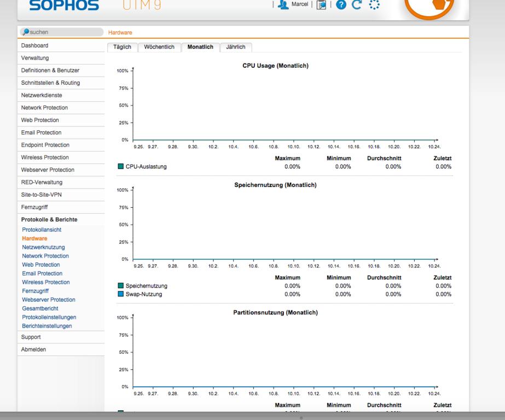The image size is (505, 420).
Task: Open the Dashboard menu item
Action: (61, 46)
